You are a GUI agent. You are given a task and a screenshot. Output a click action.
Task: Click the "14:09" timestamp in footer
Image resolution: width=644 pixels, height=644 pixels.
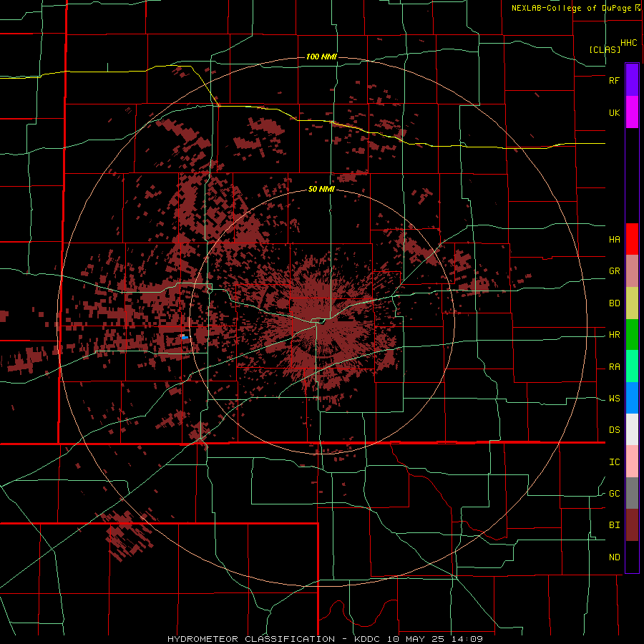click(x=467, y=639)
